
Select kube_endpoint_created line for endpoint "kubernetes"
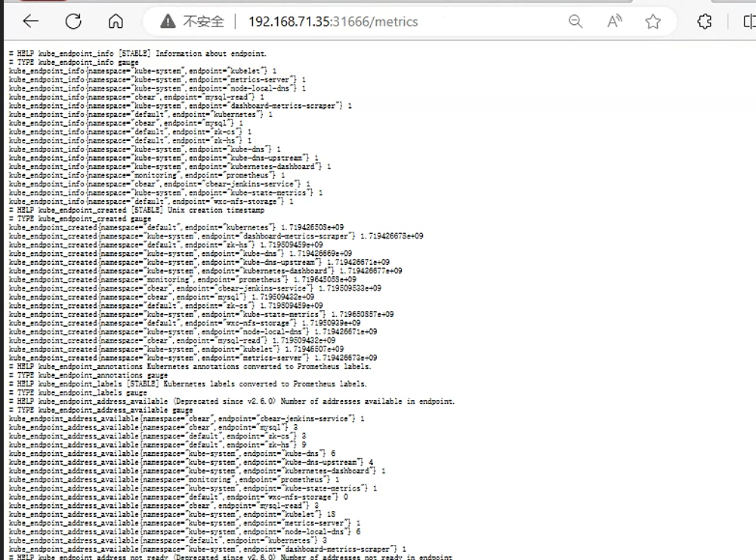coord(177,227)
